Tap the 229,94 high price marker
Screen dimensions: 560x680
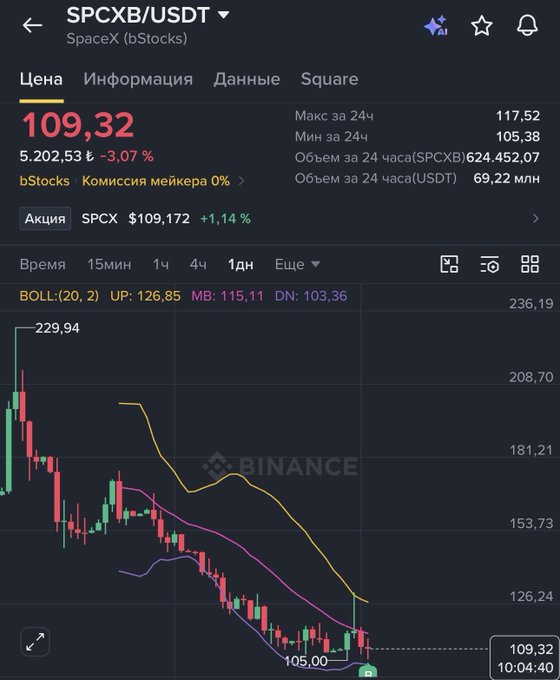pyautogui.click(x=57, y=328)
